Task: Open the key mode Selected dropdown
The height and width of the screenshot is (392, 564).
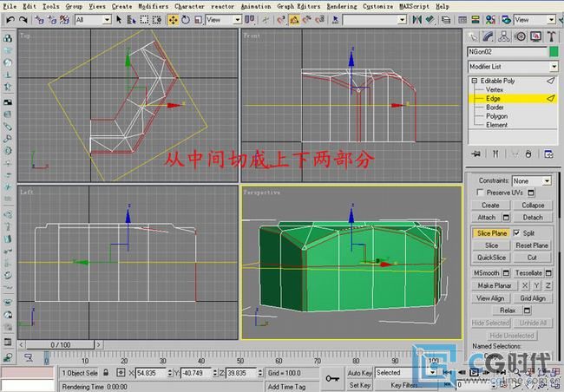Action: [405, 373]
